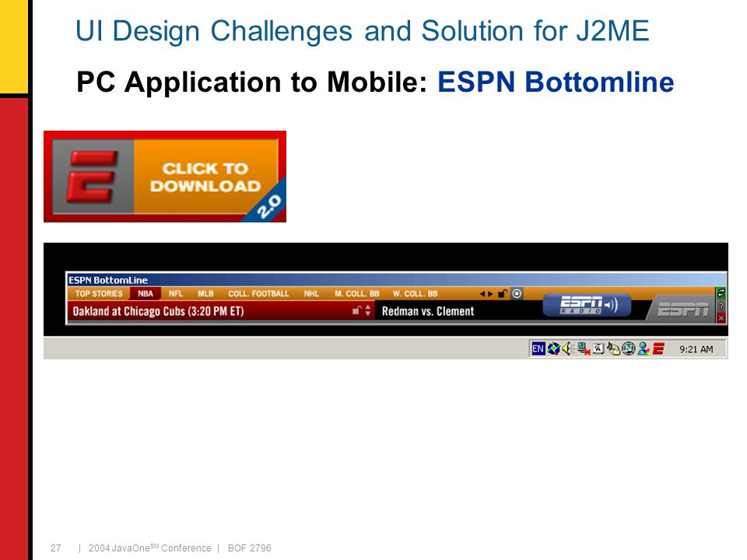The image size is (747, 560).
Task: Select the COLL. FOOTBALL tab
Action: (x=258, y=294)
